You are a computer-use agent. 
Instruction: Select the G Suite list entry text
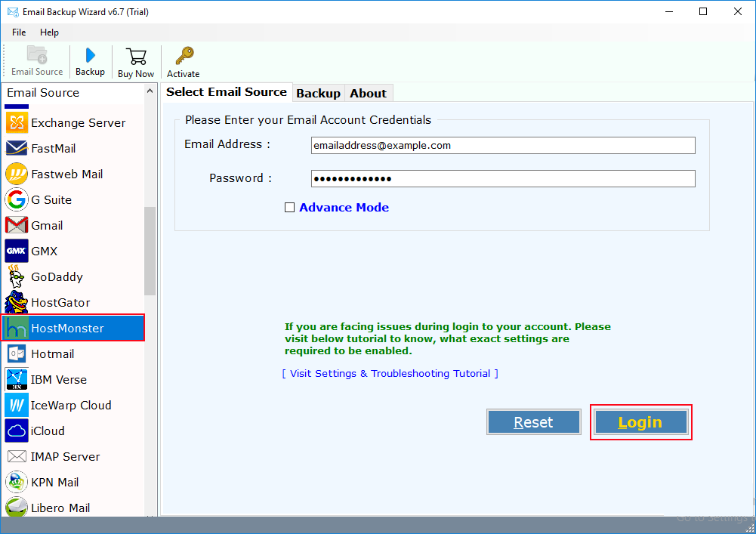[51, 199]
